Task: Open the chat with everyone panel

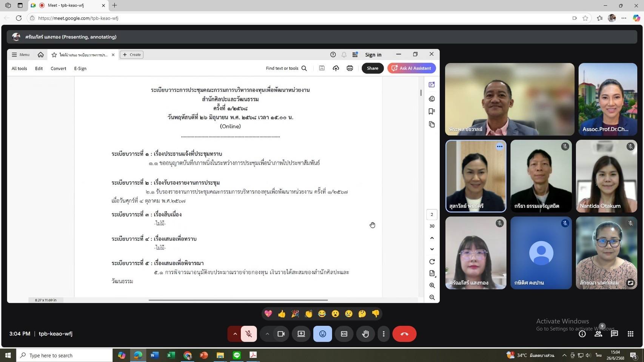Action: click(614, 334)
